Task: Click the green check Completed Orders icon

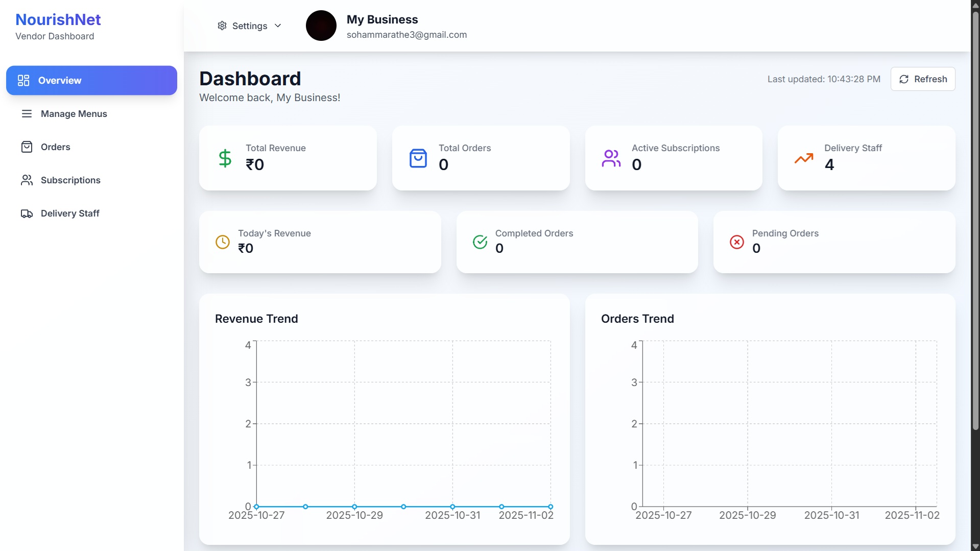Action: 480,242
